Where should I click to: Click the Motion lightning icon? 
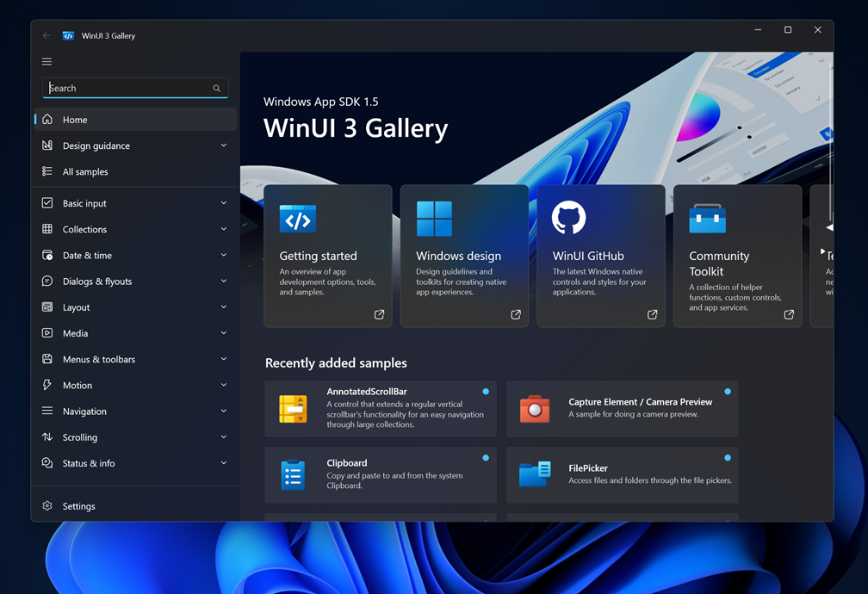[x=47, y=385]
